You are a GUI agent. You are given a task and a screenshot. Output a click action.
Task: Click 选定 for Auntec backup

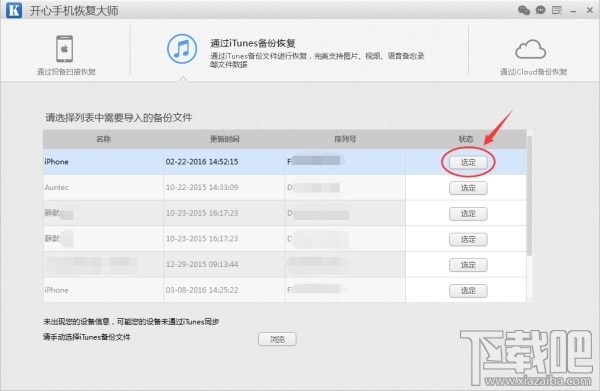click(x=468, y=188)
